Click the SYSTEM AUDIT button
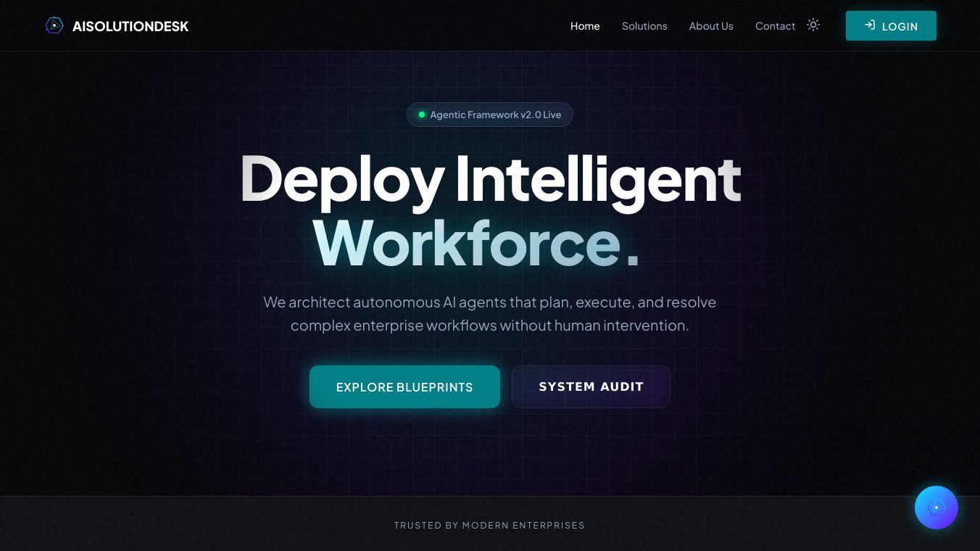The width and height of the screenshot is (980, 551). coord(591,386)
